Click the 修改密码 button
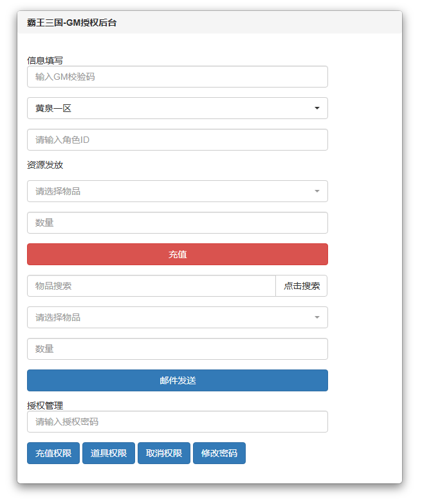The height and width of the screenshot is (504, 422). [x=219, y=453]
